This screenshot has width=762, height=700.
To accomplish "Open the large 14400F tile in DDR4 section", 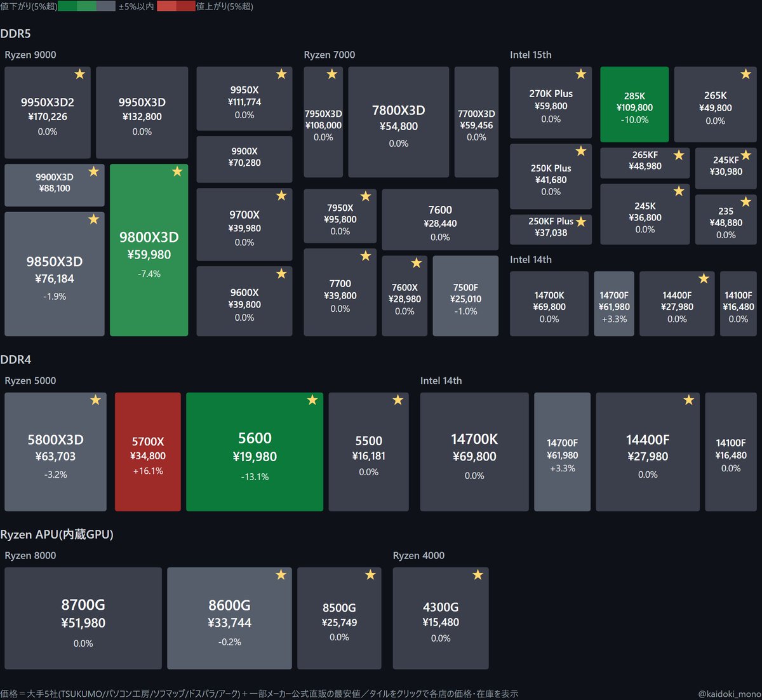I will coord(648,452).
